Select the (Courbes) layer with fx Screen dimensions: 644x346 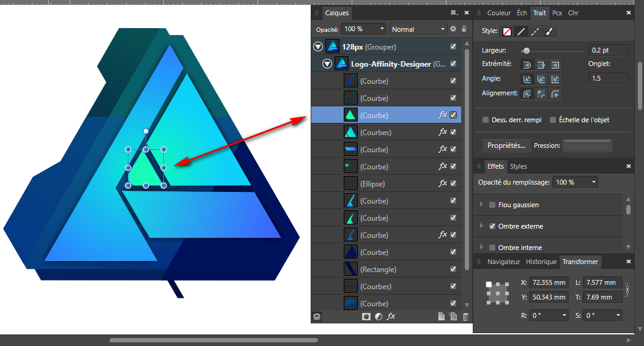click(386, 132)
